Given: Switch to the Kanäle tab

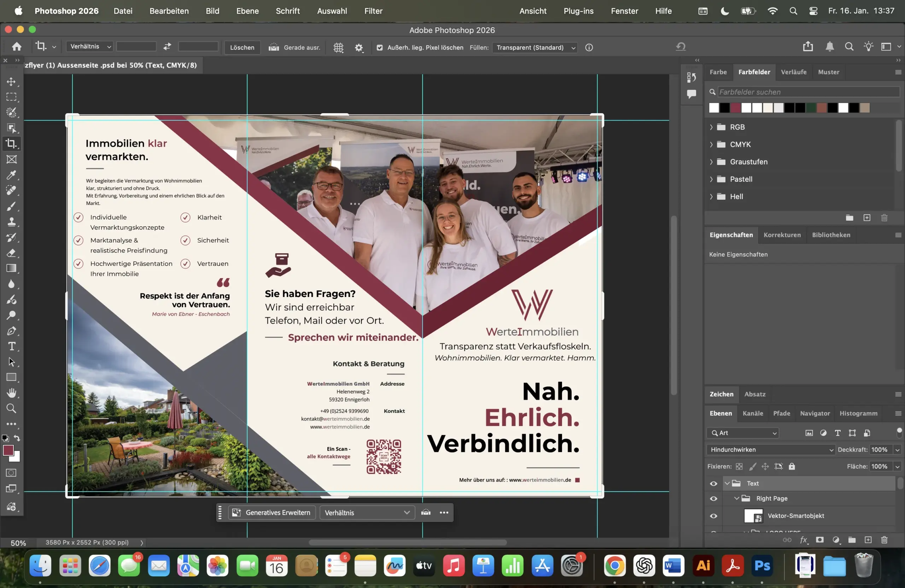Looking at the screenshot, I should click(753, 413).
